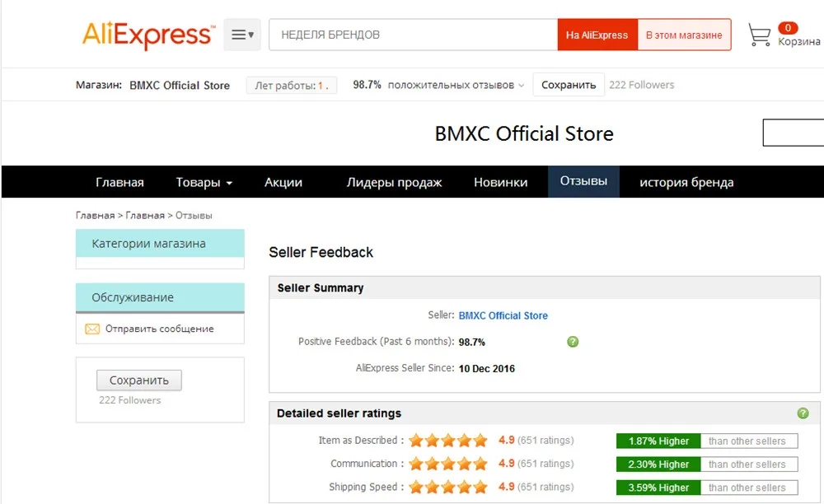
Task: Click the seller link "BMXC Official Store"
Action: [503, 315]
